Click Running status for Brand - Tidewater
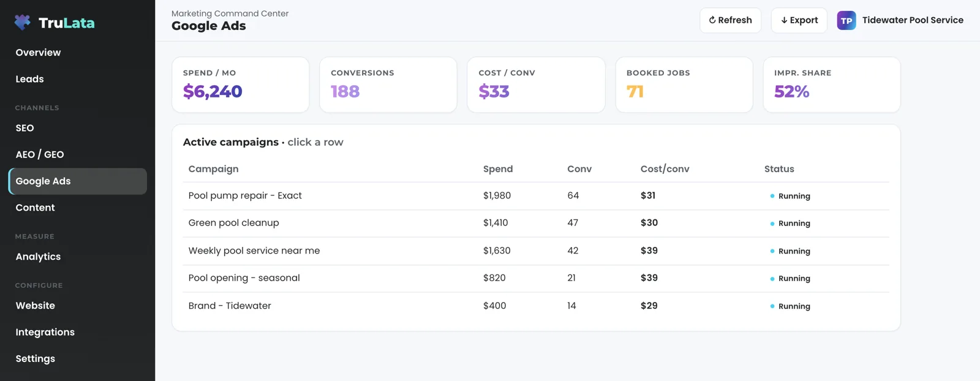This screenshot has width=980, height=381. [790, 306]
